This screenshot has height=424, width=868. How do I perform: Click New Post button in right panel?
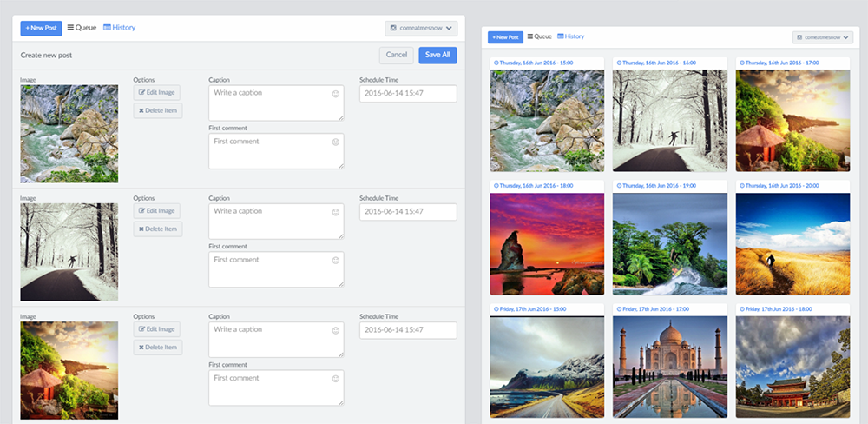point(505,37)
